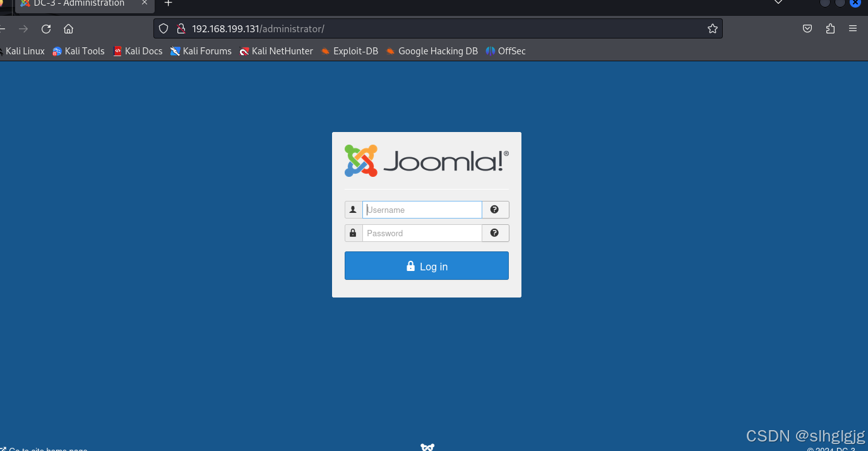Image resolution: width=868 pixels, height=451 pixels.
Task: Open the shield tracking protection icon
Action: click(x=163, y=28)
